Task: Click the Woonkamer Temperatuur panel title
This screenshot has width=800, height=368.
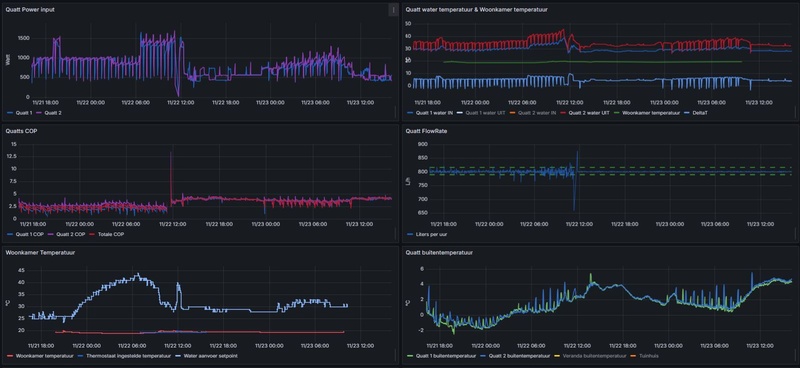Action: (40, 252)
